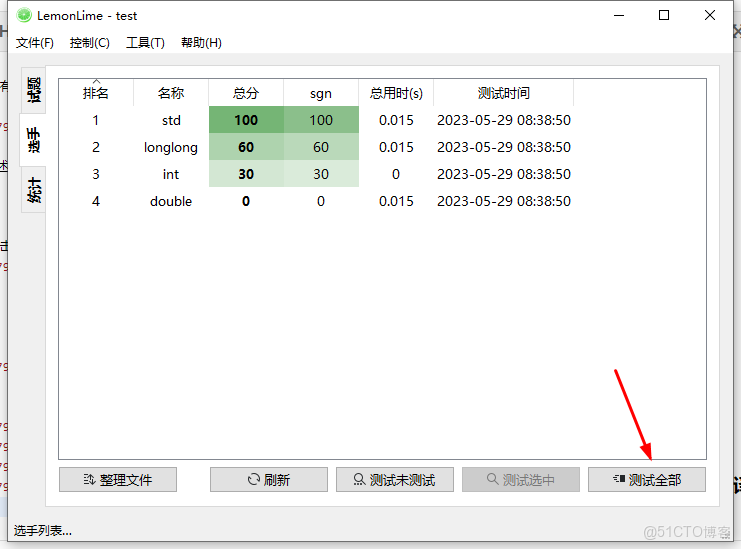The height and width of the screenshot is (549, 741).
Task: Click the 整理文件 button
Action: [118, 480]
